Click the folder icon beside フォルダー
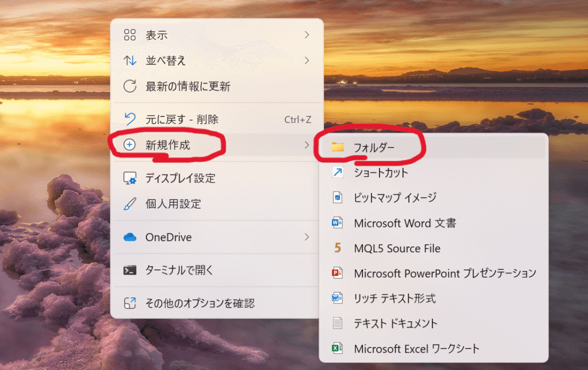This screenshot has height=370, width=588. click(x=338, y=147)
